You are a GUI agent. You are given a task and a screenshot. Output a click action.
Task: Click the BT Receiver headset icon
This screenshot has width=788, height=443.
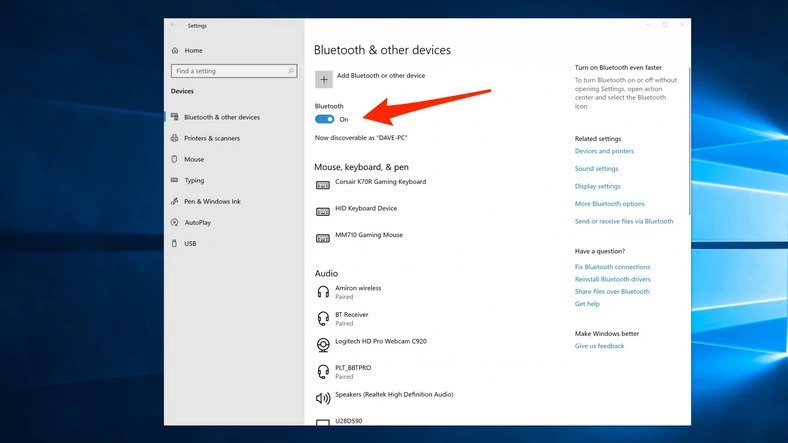323,318
